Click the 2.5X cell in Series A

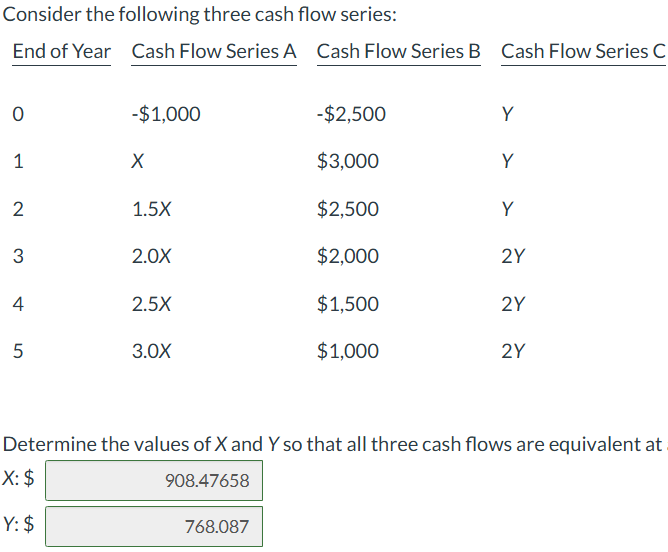click(151, 304)
